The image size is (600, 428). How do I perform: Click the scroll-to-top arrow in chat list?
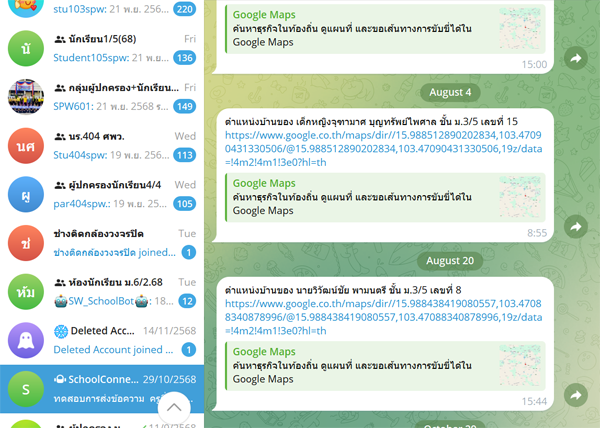click(x=173, y=408)
